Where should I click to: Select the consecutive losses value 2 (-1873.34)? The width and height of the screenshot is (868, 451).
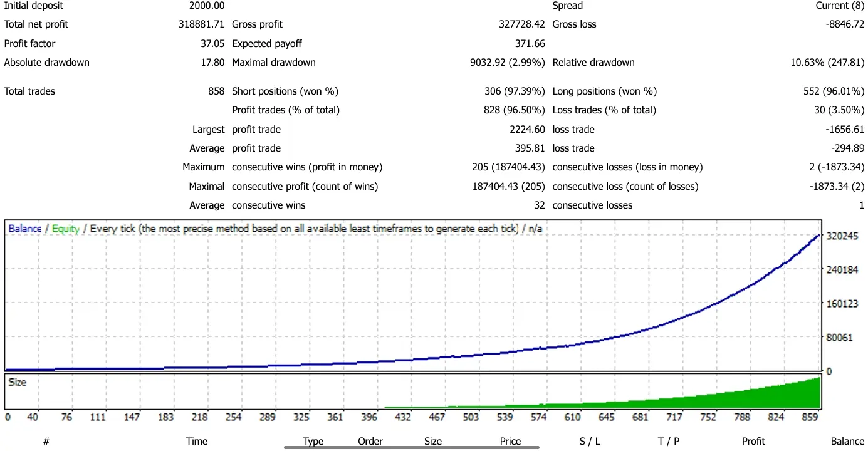click(x=837, y=167)
